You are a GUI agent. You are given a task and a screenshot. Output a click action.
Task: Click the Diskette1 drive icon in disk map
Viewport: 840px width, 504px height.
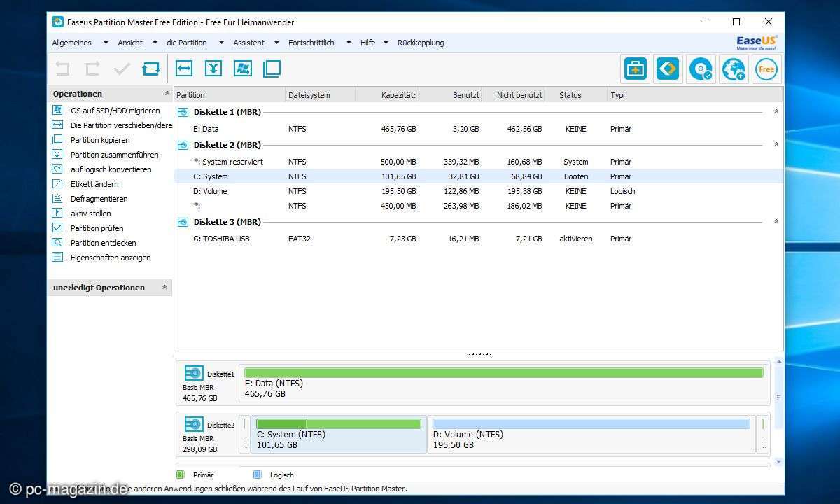coord(194,374)
